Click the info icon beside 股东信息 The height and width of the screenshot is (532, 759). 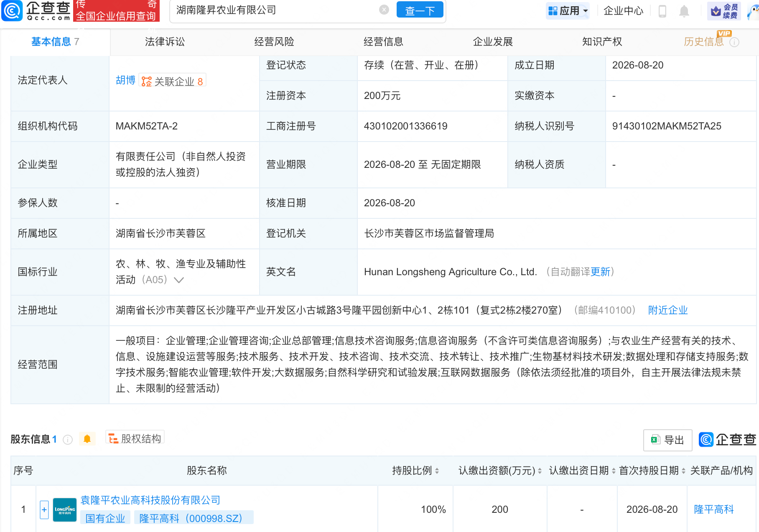click(68, 439)
